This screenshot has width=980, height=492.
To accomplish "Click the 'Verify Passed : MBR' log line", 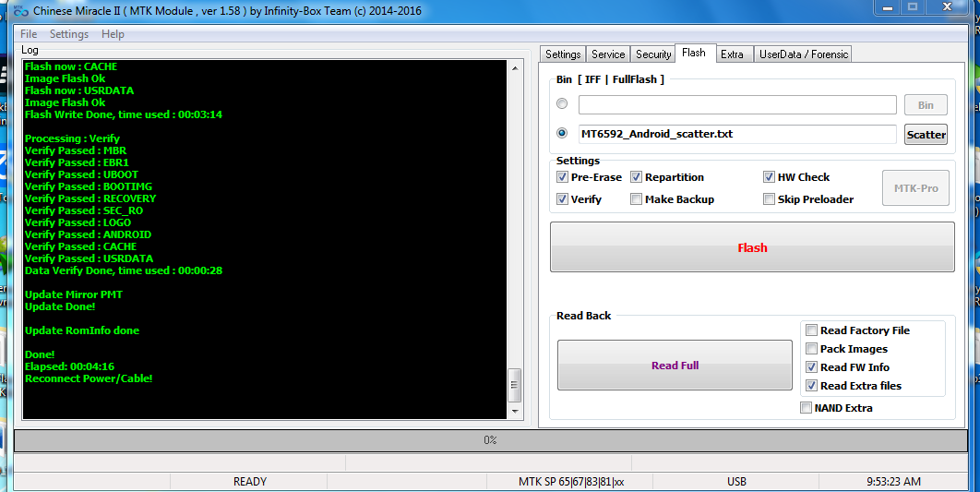I will (76, 150).
